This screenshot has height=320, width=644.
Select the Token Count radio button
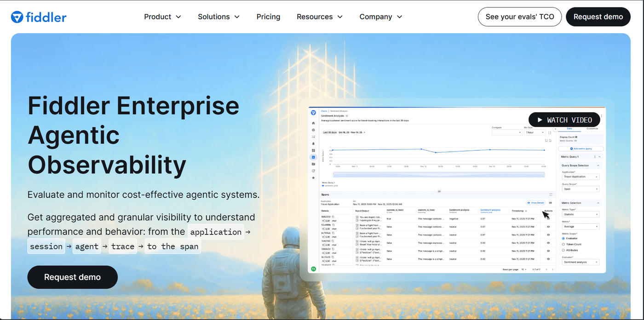click(x=563, y=244)
